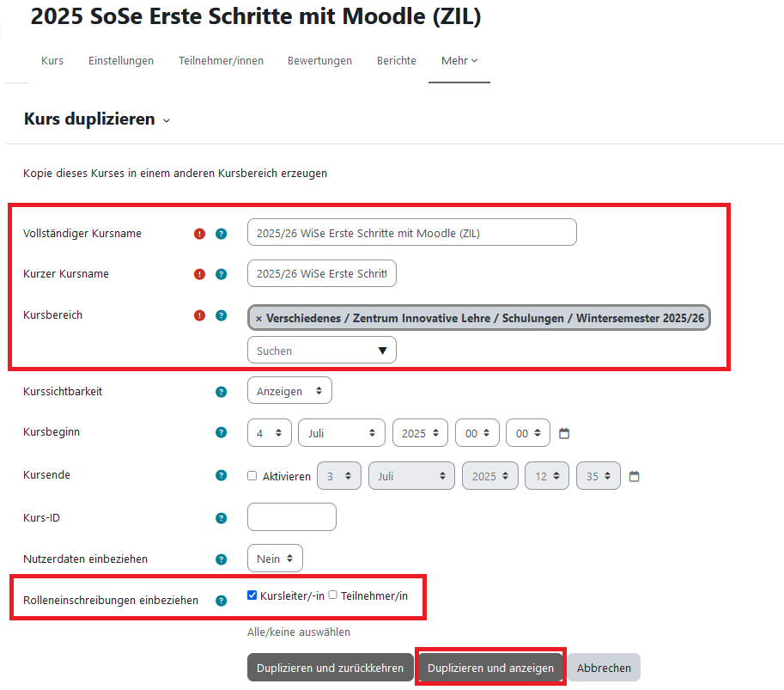
Task: Click into the Kurs-ID text field
Action: point(292,517)
